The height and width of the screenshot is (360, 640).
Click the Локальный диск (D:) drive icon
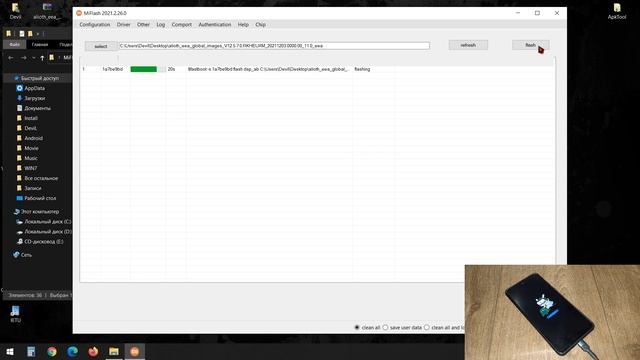click(x=19, y=231)
